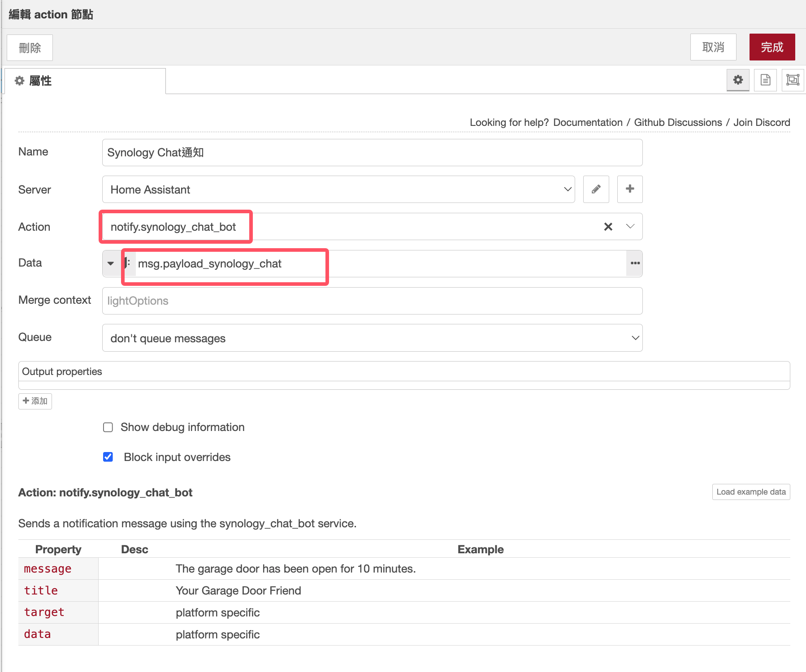Open the Server dropdown
Viewport: 806px width, 672px height.
point(338,190)
